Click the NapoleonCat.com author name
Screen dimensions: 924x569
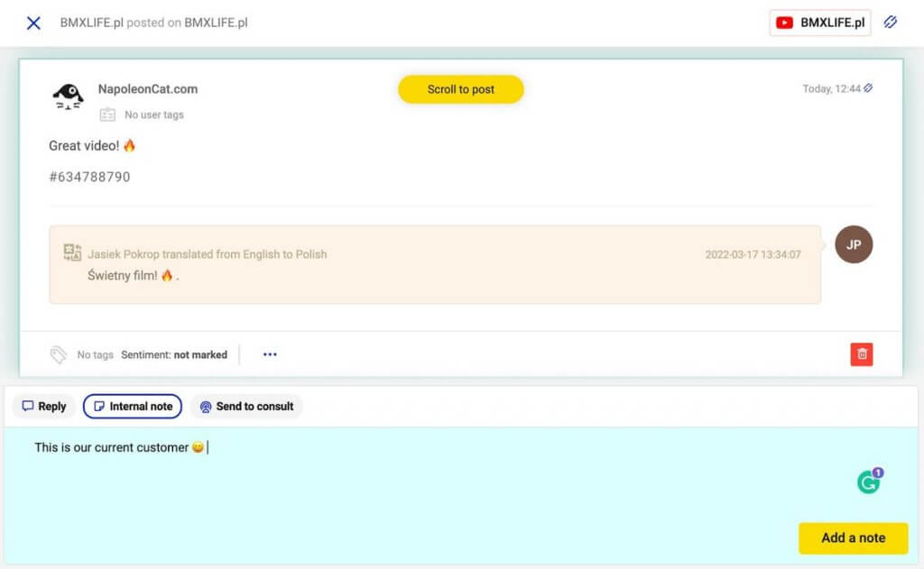pos(148,89)
